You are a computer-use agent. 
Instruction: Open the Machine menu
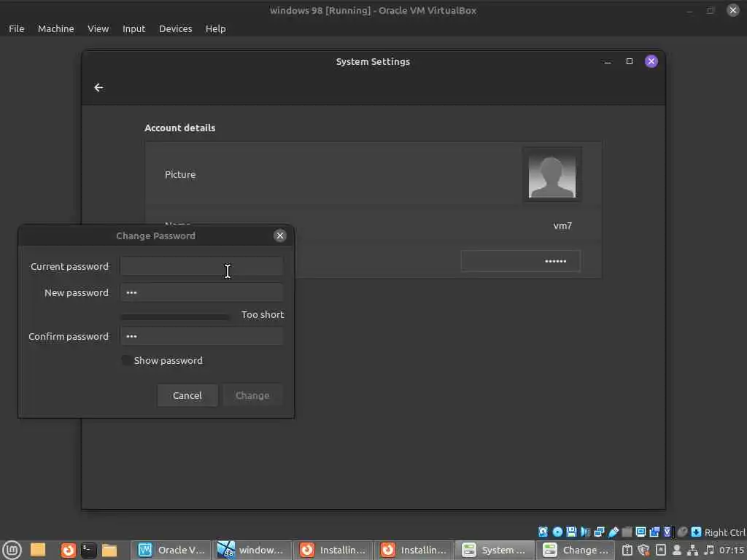(x=55, y=28)
